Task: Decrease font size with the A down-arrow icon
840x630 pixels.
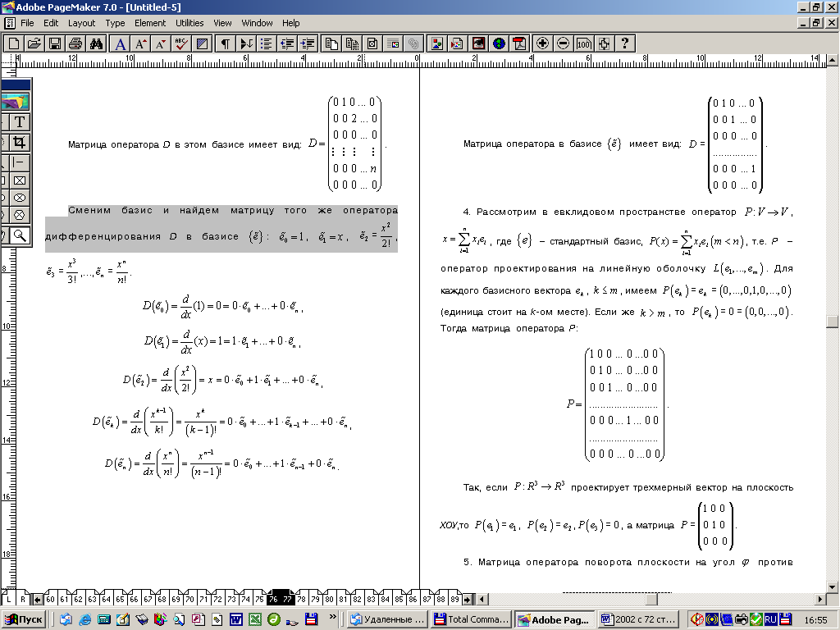Action: [161, 43]
